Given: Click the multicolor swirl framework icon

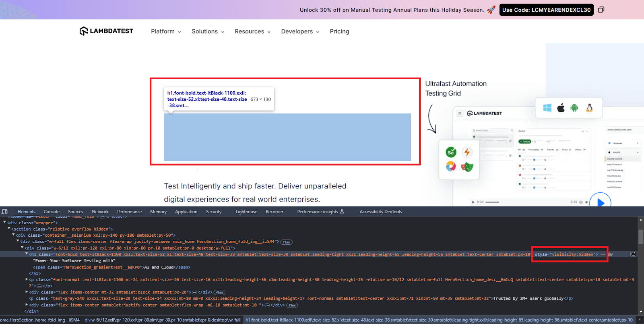Looking at the screenshot, I should [451, 166].
